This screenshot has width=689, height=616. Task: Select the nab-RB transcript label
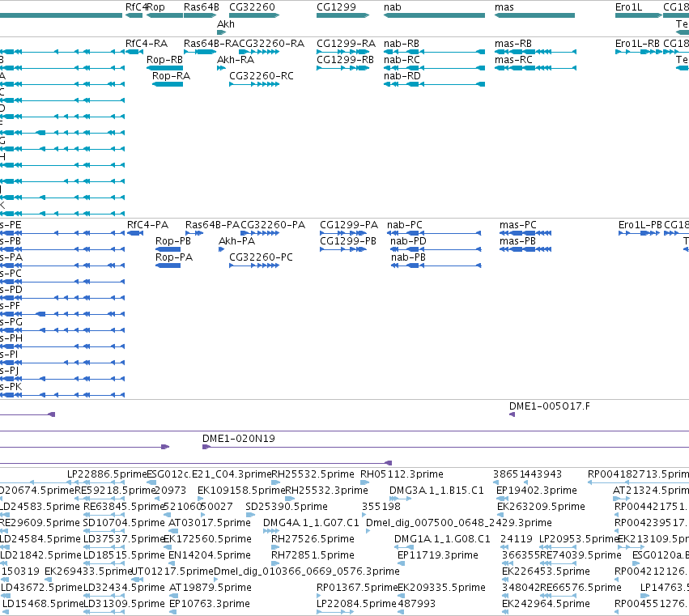tap(402, 44)
